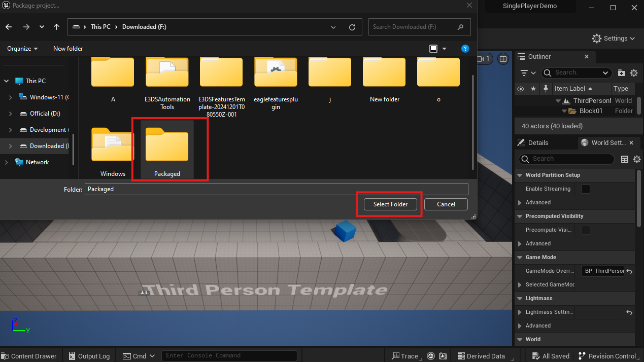Tick the Precompute Visibility checkbox
The width and height of the screenshot is (644, 362).
[585, 230]
